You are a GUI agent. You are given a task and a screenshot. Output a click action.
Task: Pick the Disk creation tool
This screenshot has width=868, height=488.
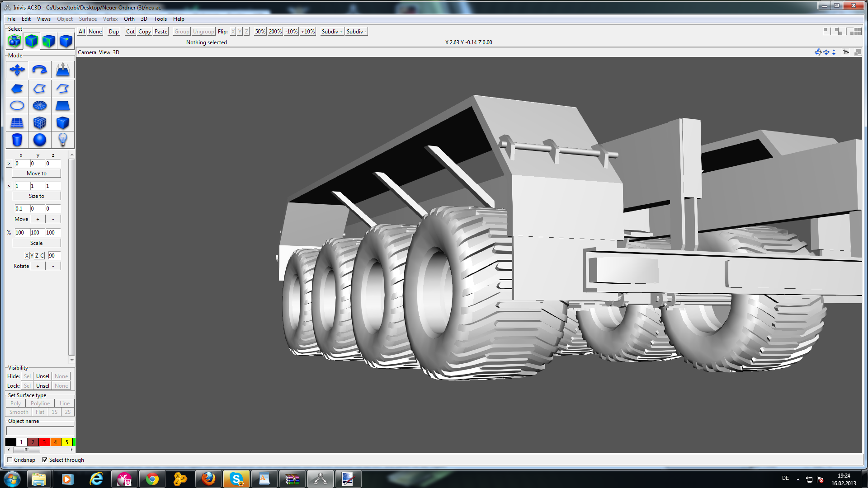tap(40, 106)
